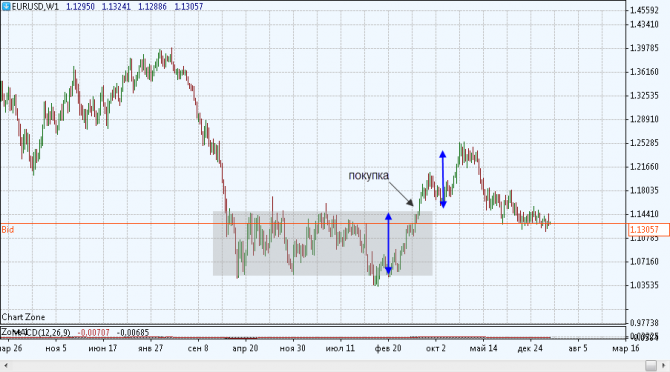Viewport: 670px width, 372px height.
Task: Click the 1.25285 price scale label
Action: click(x=644, y=143)
